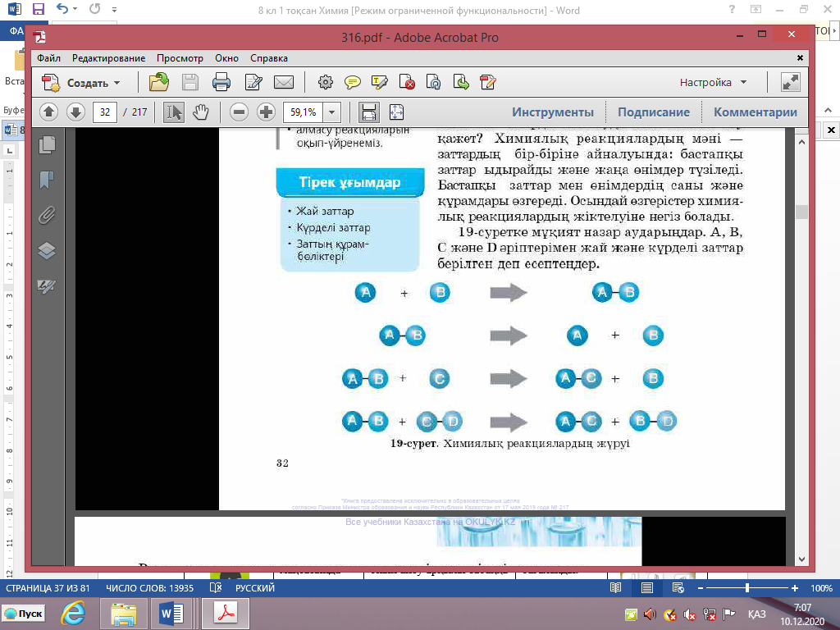Screen dimensions: 840x630
Task: Click the zoom value field 59,1%
Action: click(x=304, y=112)
